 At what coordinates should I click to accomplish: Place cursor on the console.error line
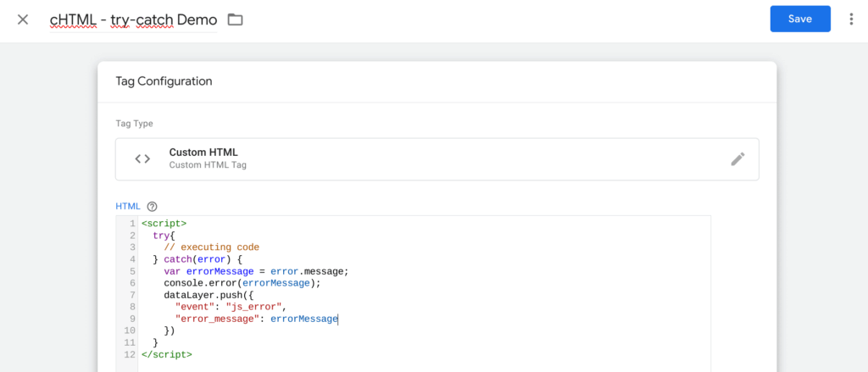pos(243,283)
